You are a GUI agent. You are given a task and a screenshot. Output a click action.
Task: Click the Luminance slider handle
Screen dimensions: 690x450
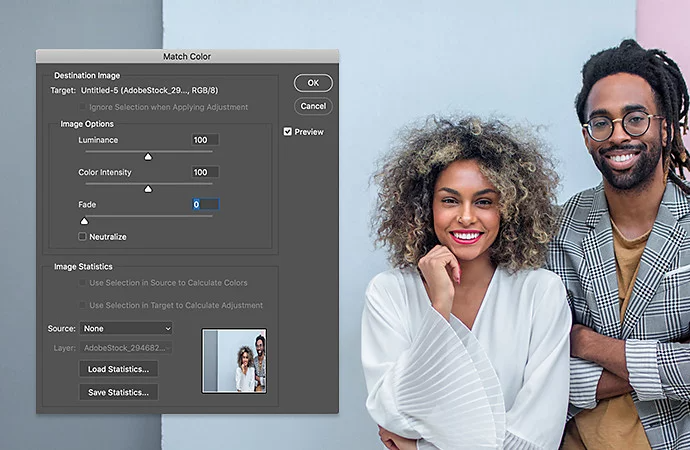(x=148, y=156)
